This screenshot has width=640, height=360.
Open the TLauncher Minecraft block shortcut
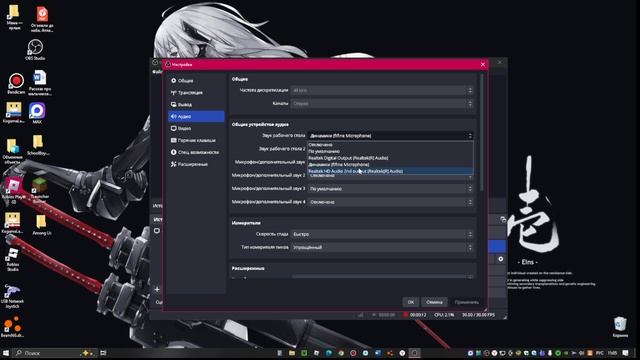pyautogui.click(x=40, y=190)
